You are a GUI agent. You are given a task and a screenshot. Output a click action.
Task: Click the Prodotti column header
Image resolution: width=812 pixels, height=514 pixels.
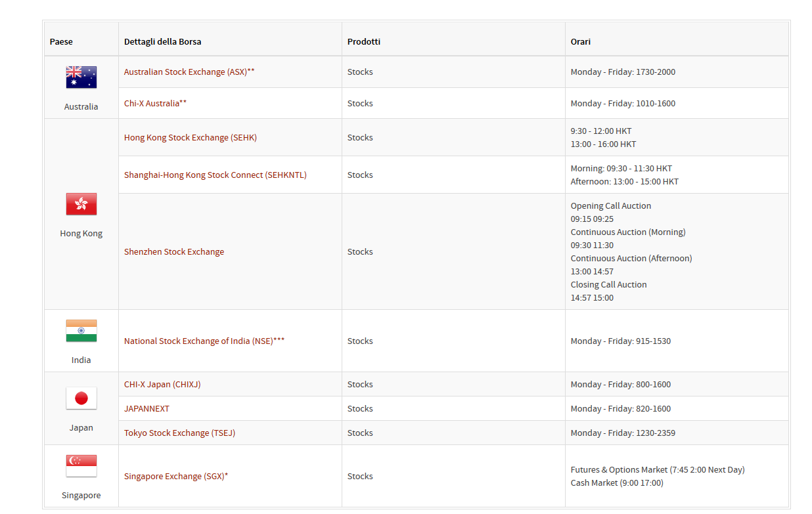(364, 42)
